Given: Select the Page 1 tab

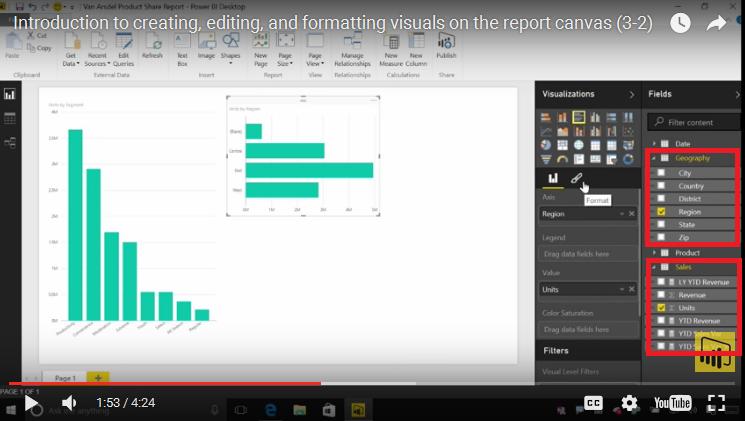Looking at the screenshot, I should [x=65, y=378].
